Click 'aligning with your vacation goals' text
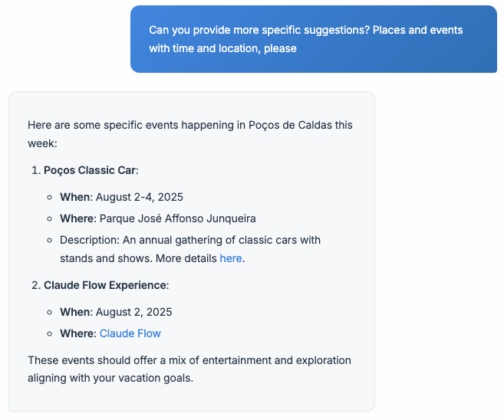Viewport: 504px width, 420px height. (110, 379)
